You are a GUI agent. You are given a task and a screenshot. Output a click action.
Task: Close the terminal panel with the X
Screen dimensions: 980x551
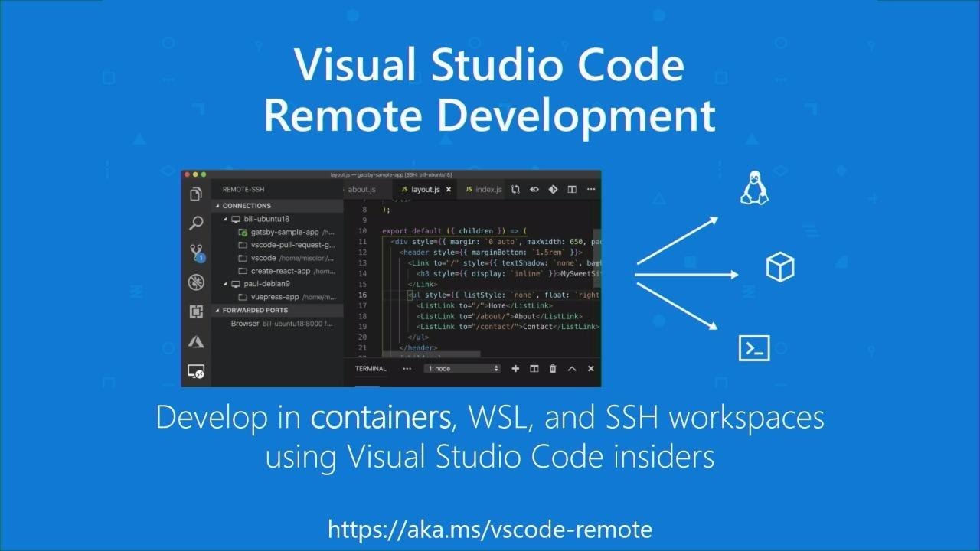click(x=591, y=369)
